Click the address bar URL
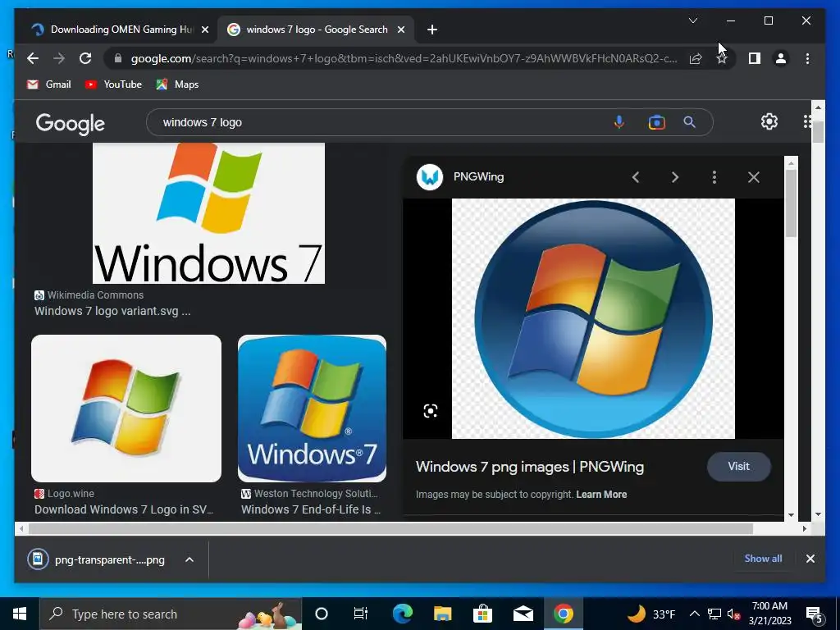 click(x=404, y=58)
